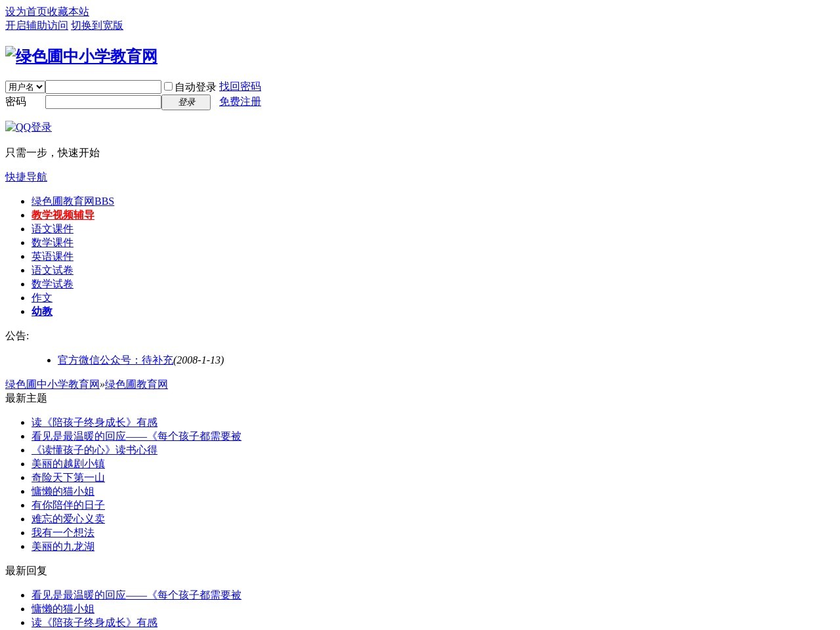Screen dimensions: 840x630
Task: Select the 公告: label
Action: click(17, 336)
